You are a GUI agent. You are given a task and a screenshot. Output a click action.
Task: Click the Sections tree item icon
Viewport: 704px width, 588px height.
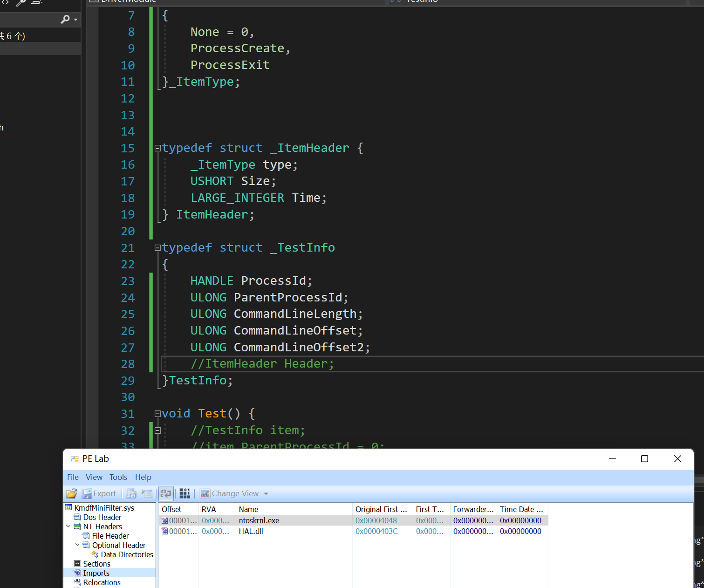coord(77,564)
